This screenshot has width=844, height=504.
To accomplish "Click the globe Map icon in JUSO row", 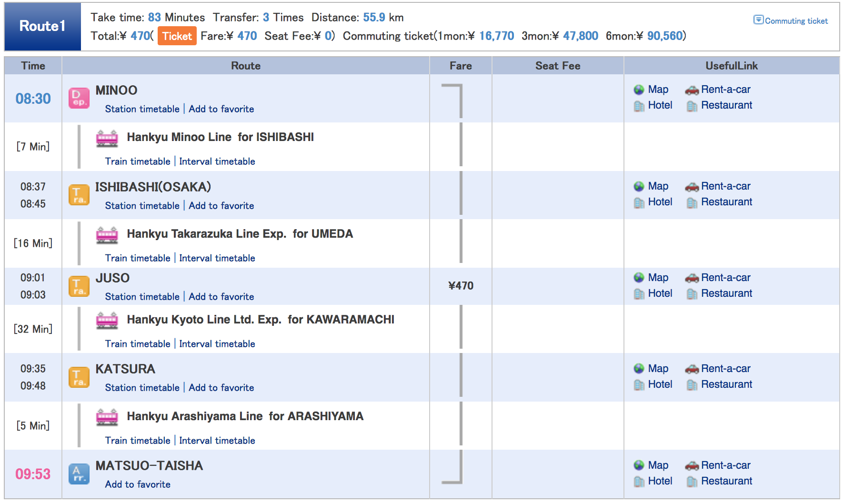I will [639, 278].
